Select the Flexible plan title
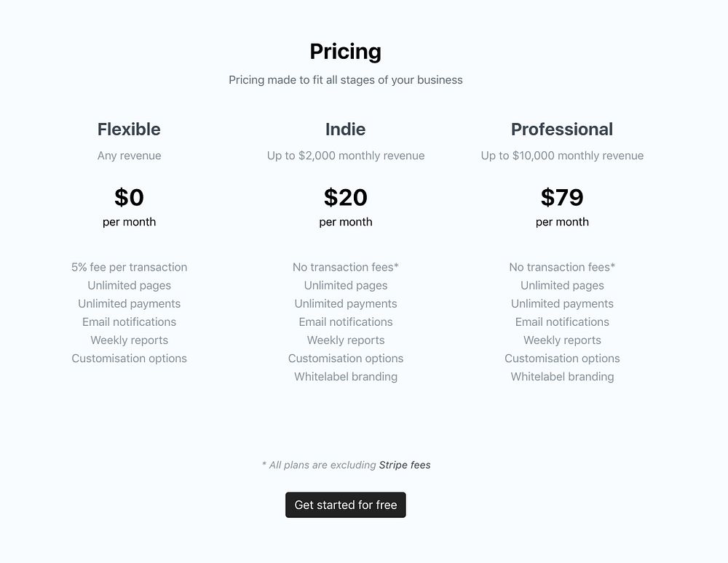The image size is (728, 563). coord(129,129)
